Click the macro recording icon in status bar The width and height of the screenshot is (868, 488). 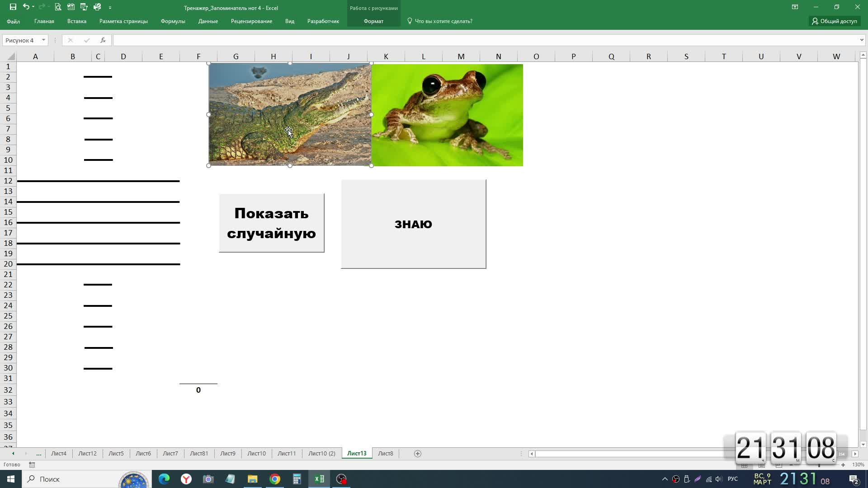32,465
